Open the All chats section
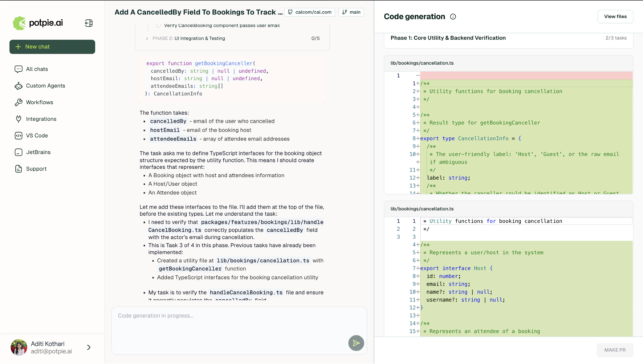The width and height of the screenshot is (643, 364). pos(37,69)
